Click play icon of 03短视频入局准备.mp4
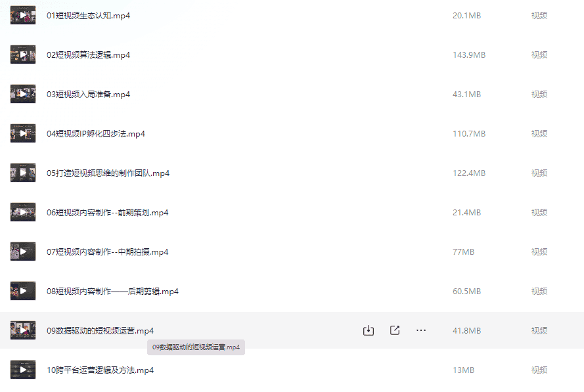This screenshot has height=392, width=584. 23,94
